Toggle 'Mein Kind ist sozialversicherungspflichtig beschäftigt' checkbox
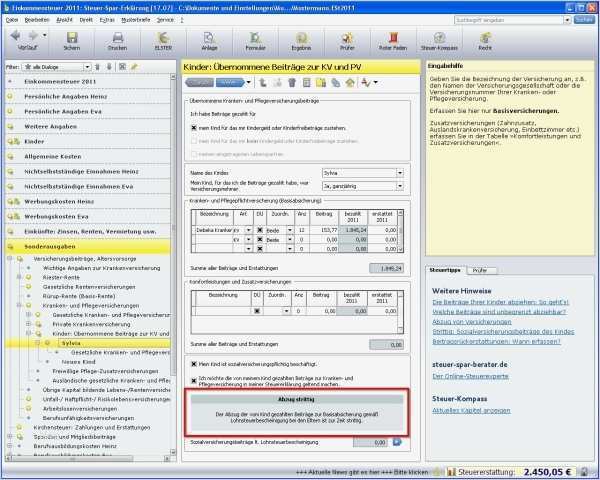 click(193, 365)
